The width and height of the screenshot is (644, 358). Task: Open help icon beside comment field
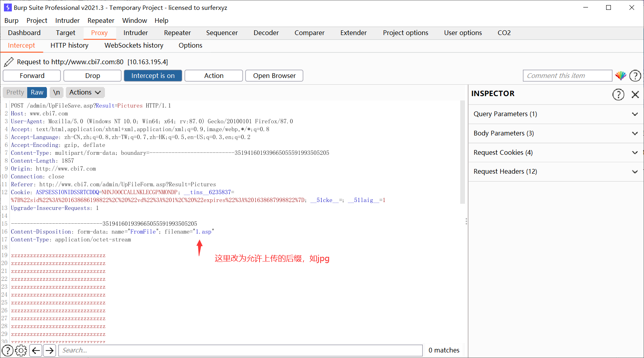pyautogui.click(x=635, y=76)
